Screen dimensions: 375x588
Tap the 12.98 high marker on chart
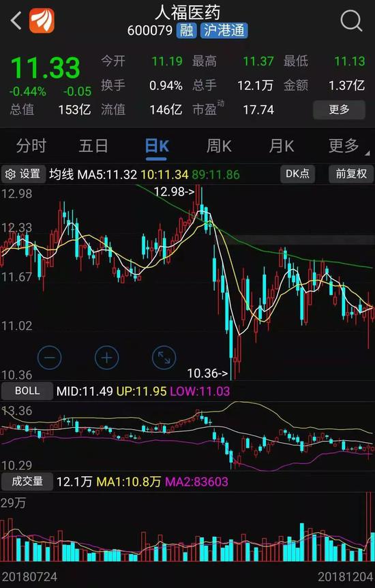click(x=174, y=192)
